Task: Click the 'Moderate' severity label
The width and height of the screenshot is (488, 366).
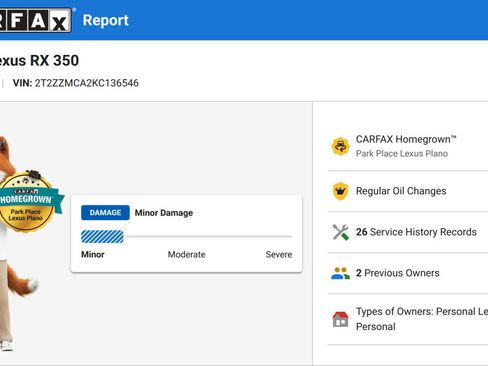Action: (x=186, y=255)
